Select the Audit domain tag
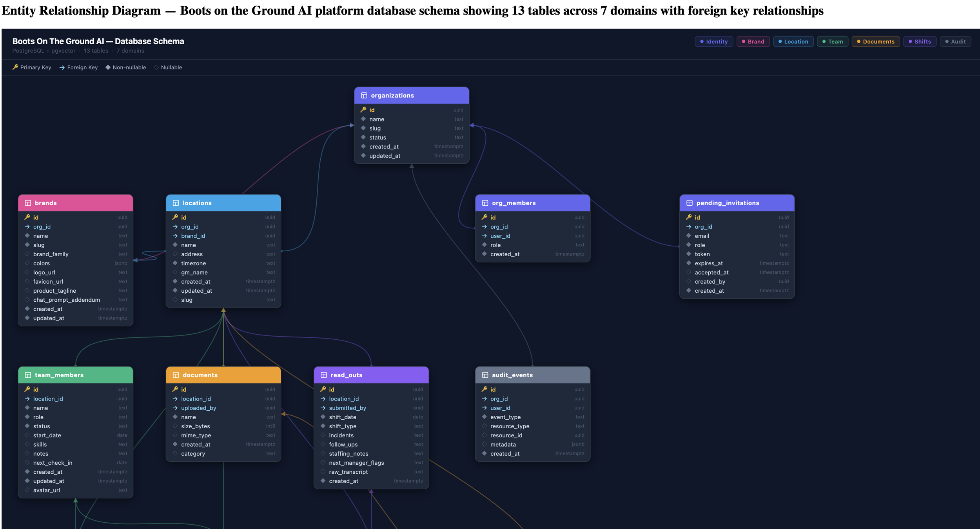 [x=955, y=42]
